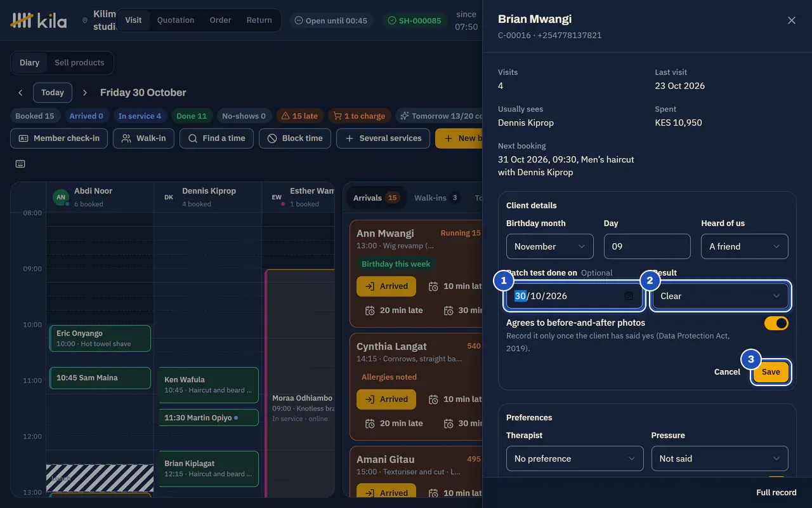Click Esther avatar EW
This screenshot has height=508, width=812.
point(277,197)
